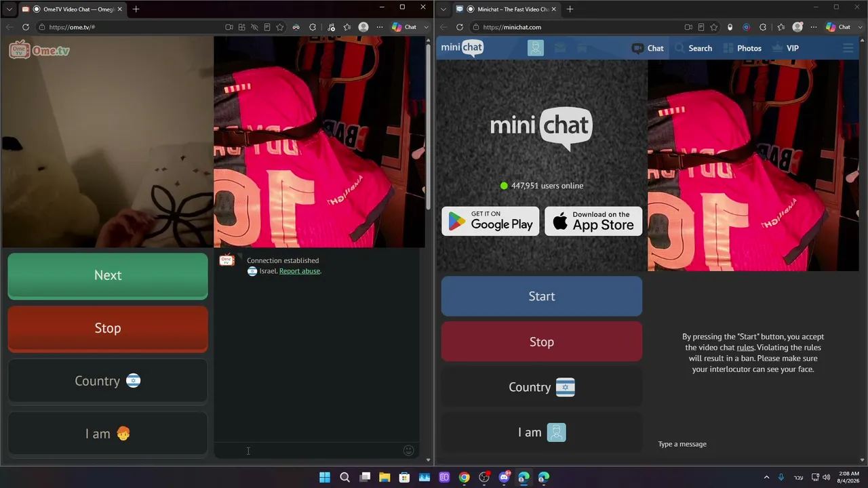868x488 pixels.
Task: Bookmark ome.tv with the star icon
Action: click(279, 27)
